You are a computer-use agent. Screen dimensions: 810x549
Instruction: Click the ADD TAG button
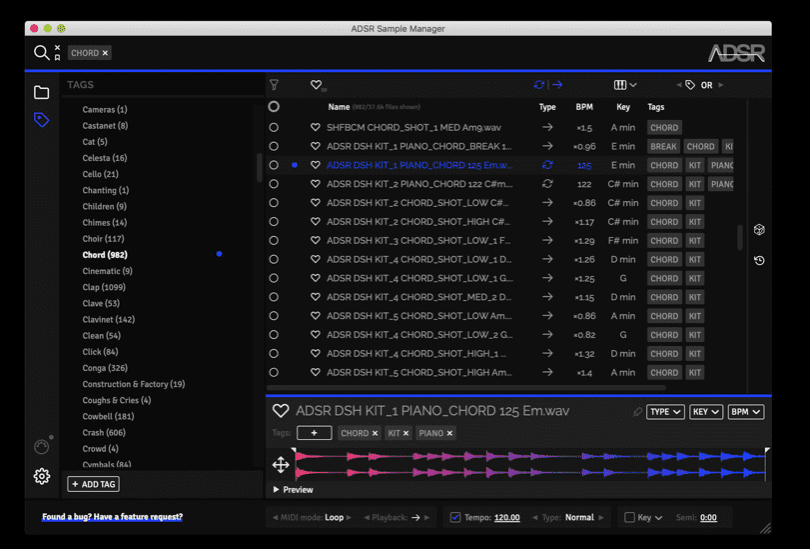coord(93,484)
